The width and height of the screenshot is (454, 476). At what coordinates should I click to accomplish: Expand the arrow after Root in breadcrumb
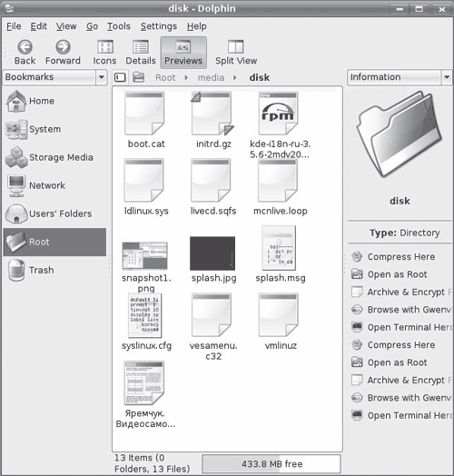tap(186, 78)
